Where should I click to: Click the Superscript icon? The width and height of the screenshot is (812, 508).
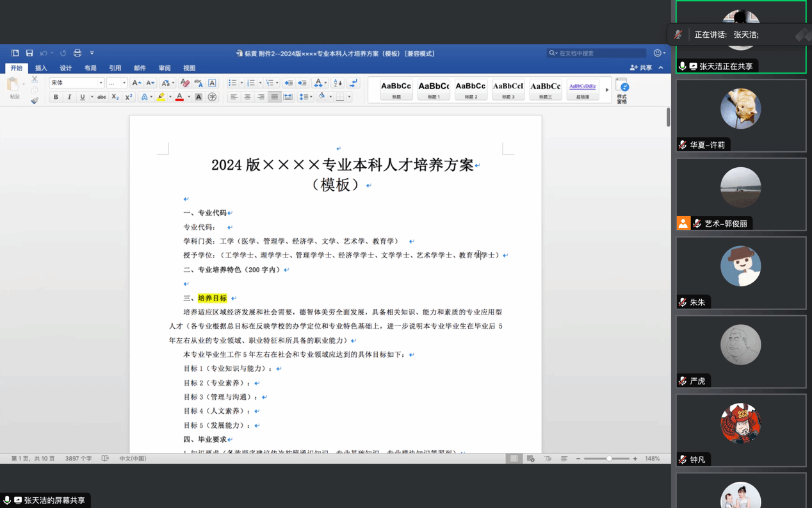coord(128,97)
